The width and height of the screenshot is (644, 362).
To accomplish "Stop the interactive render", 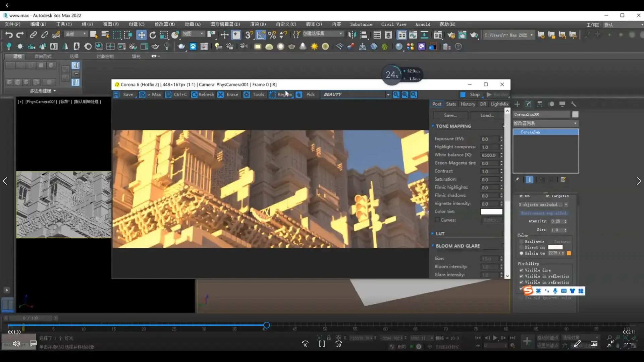I will 471,95.
